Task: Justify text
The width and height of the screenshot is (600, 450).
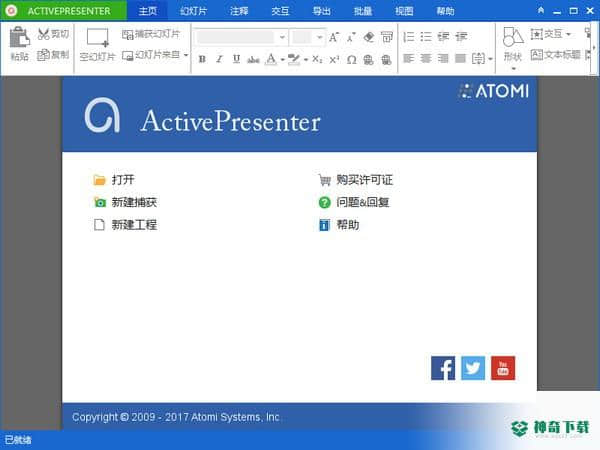Action: [460, 59]
